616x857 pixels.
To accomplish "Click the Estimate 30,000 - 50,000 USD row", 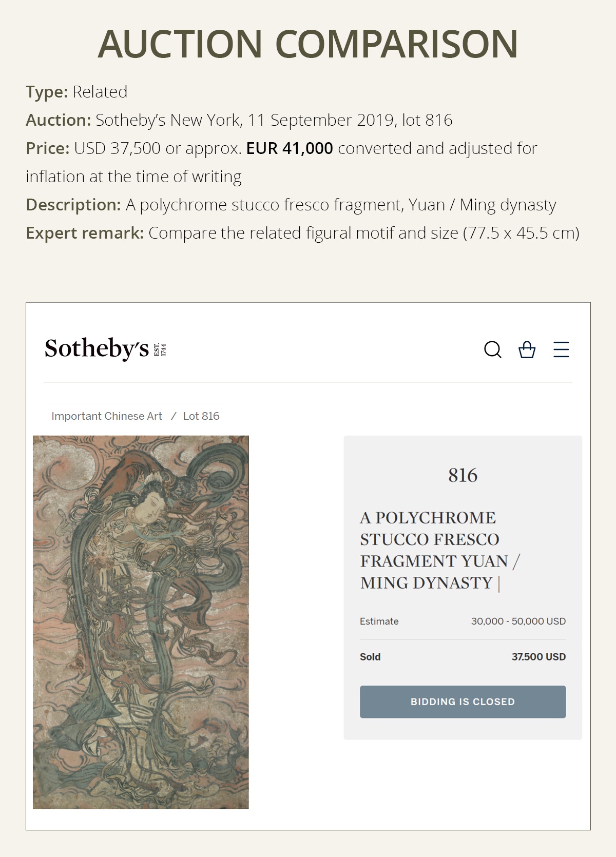I will coord(461,621).
